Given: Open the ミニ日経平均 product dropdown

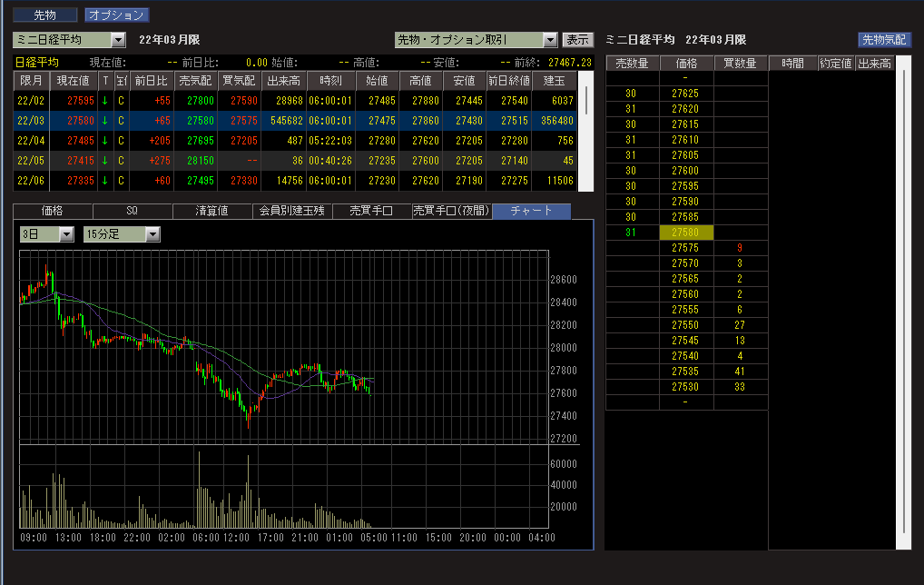Looking at the screenshot, I should click(118, 40).
